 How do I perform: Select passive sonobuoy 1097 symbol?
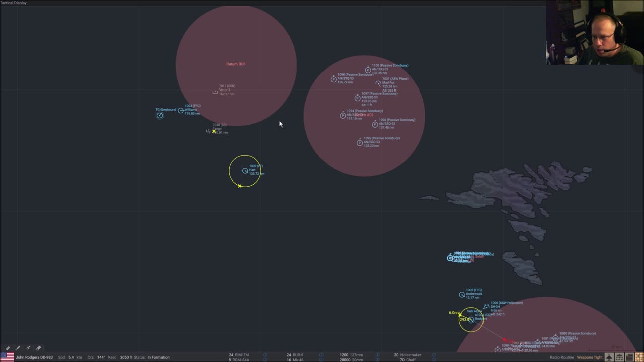(x=357, y=98)
